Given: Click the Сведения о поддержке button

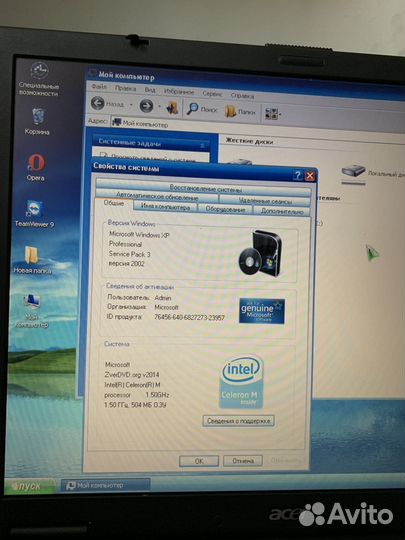Looking at the screenshot, I should tap(238, 420).
